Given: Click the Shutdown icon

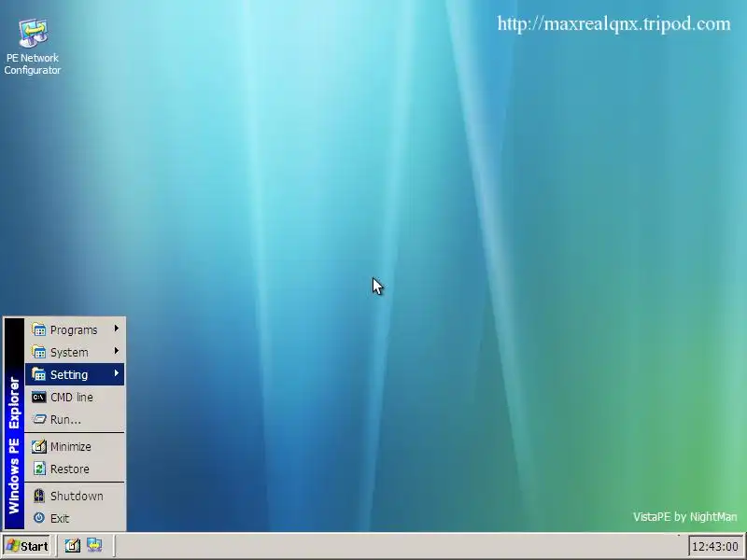Looking at the screenshot, I should point(39,496).
